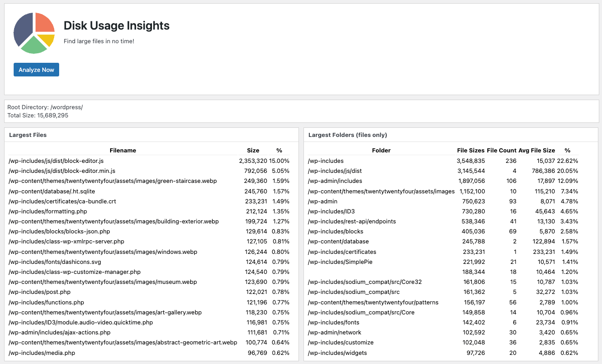Select the /wp-includes/ID3 folder row

443,211
